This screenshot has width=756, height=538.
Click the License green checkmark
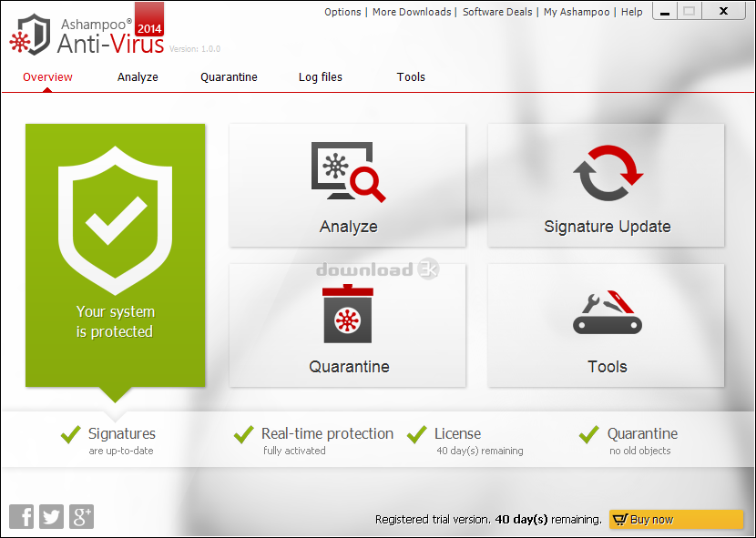(416, 434)
